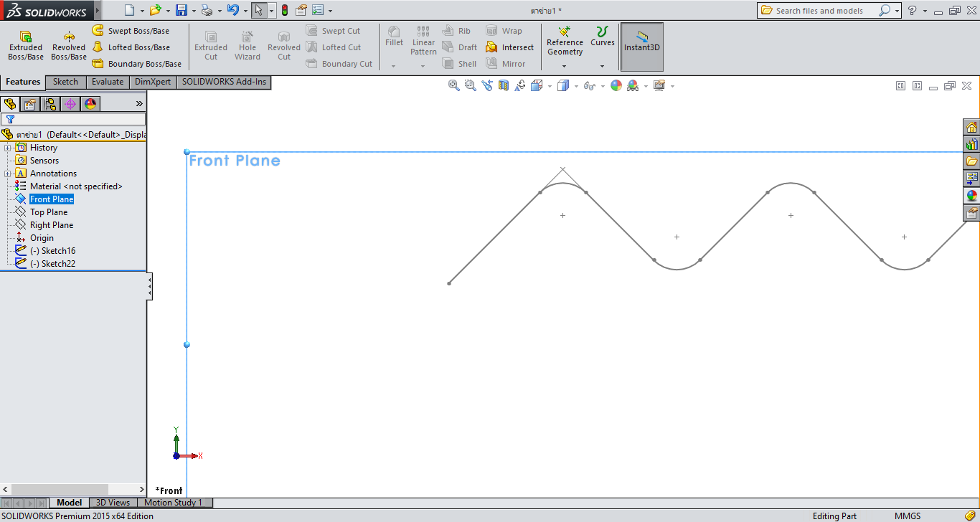Click the Open file icon
The image size is (980, 522).
[155, 10]
